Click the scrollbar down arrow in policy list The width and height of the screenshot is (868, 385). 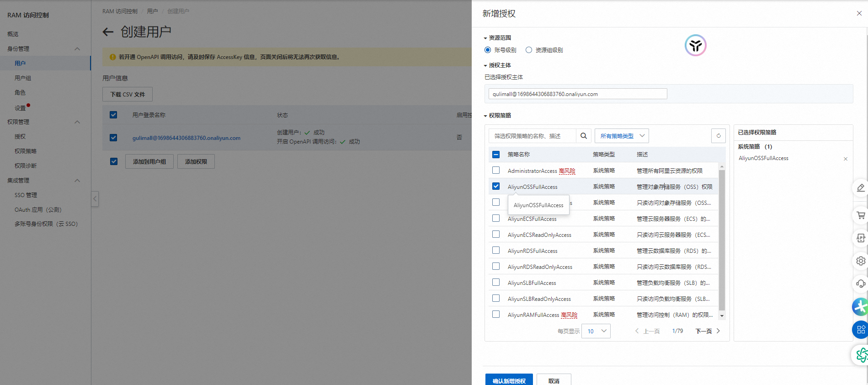pos(722,315)
